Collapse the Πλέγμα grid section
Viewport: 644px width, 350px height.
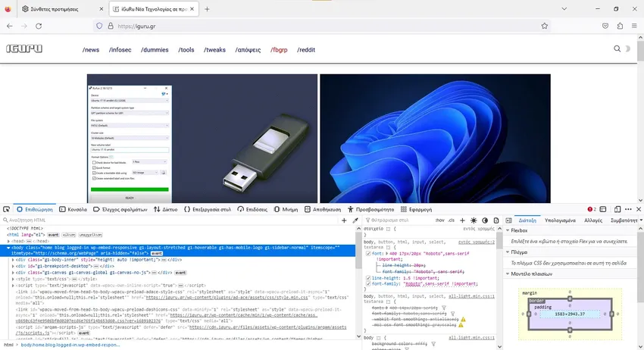pyautogui.click(x=508, y=252)
